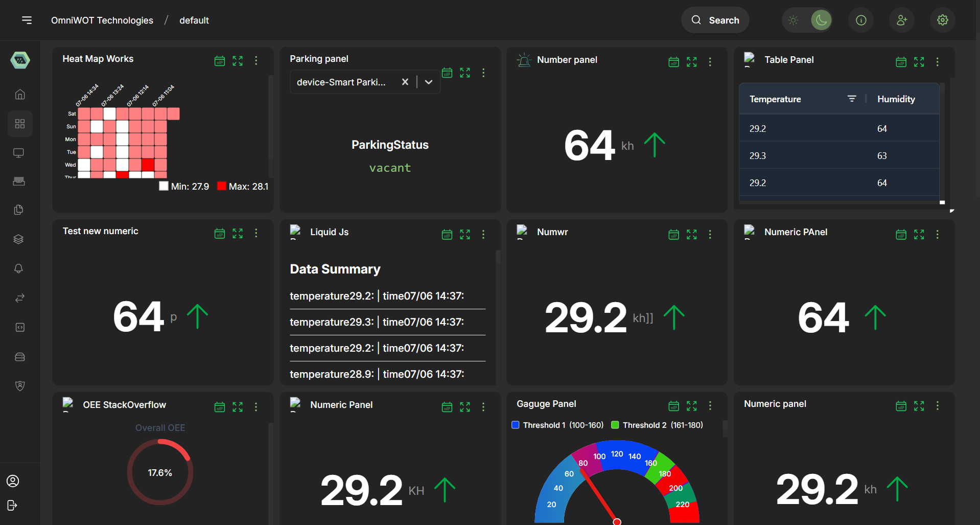Image resolution: width=980 pixels, height=525 pixels.
Task: Select the default breadcrumb tab
Action: pyautogui.click(x=194, y=20)
